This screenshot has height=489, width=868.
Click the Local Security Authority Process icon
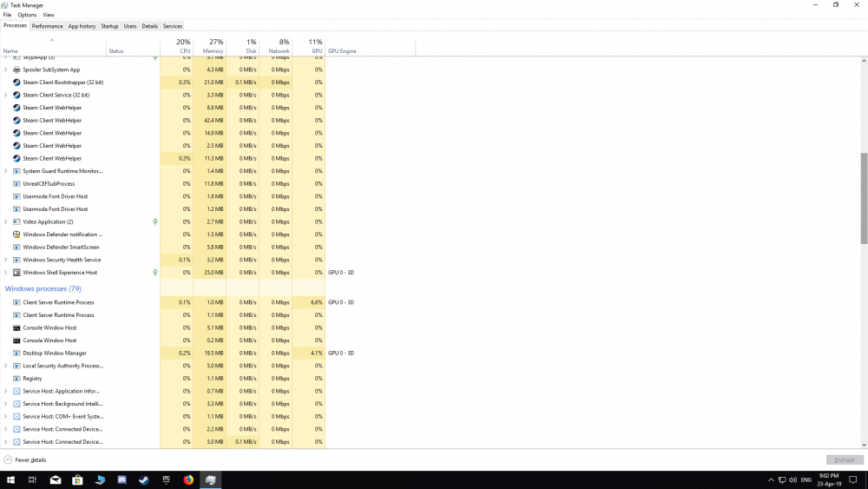tap(16, 366)
